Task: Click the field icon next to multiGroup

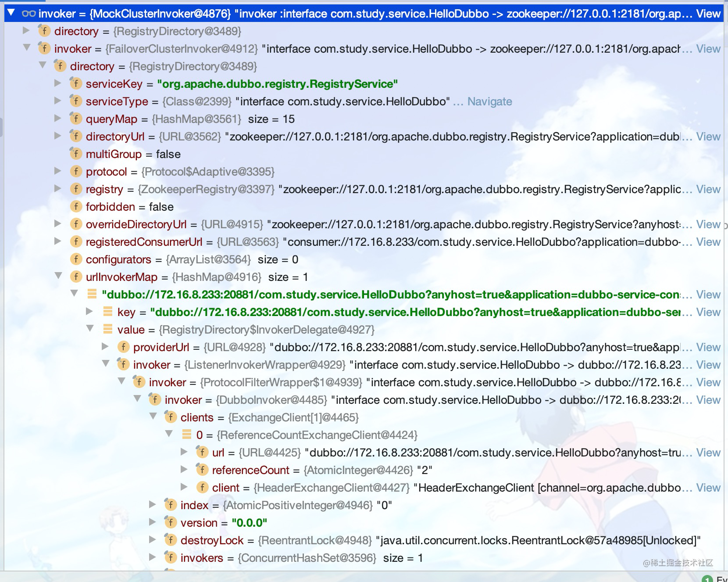Action: coord(76,154)
